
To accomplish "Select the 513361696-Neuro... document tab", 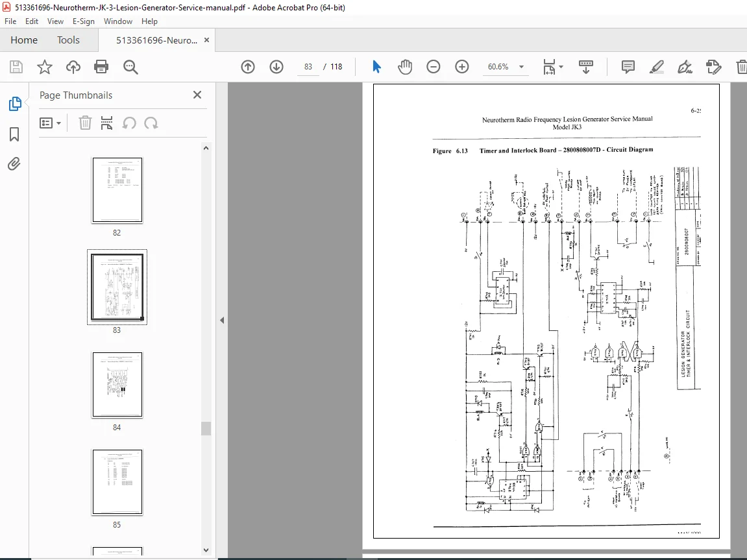I will (x=156, y=40).
